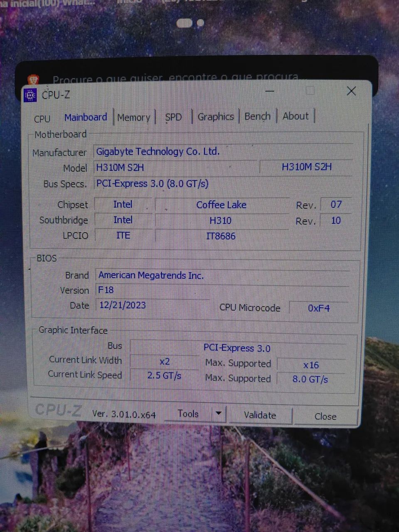
Task: Click the Close button at bottom
Action: (325, 416)
